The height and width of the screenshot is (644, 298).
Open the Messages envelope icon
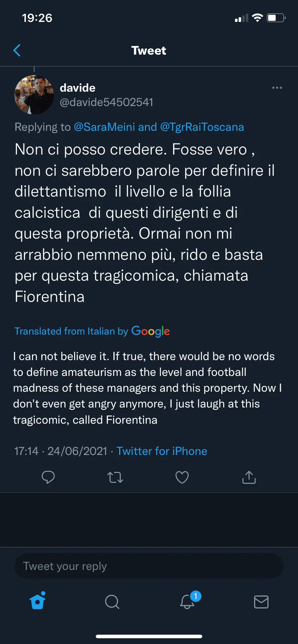click(261, 601)
